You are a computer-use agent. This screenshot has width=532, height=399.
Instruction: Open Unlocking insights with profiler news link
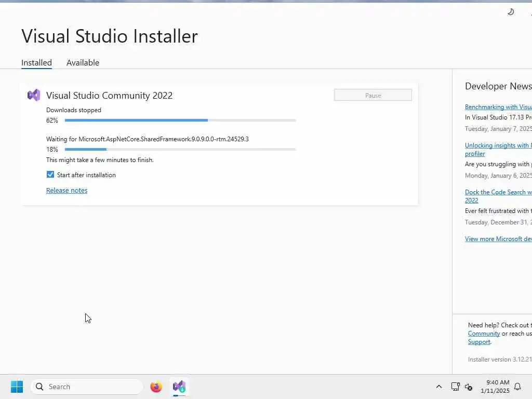point(498,149)
